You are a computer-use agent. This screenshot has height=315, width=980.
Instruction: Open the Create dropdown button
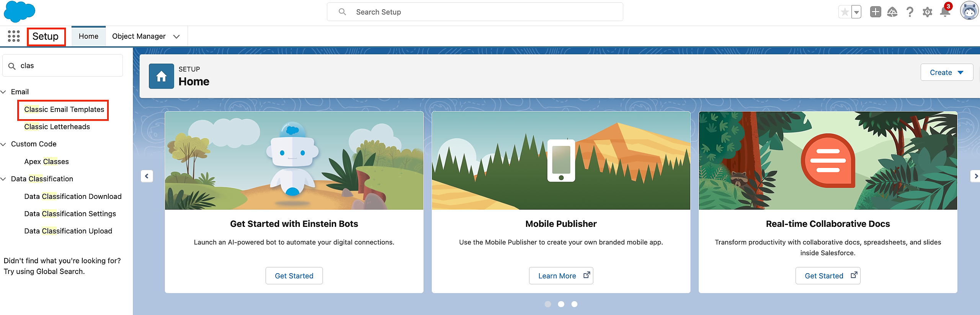[x=946, y=72]
